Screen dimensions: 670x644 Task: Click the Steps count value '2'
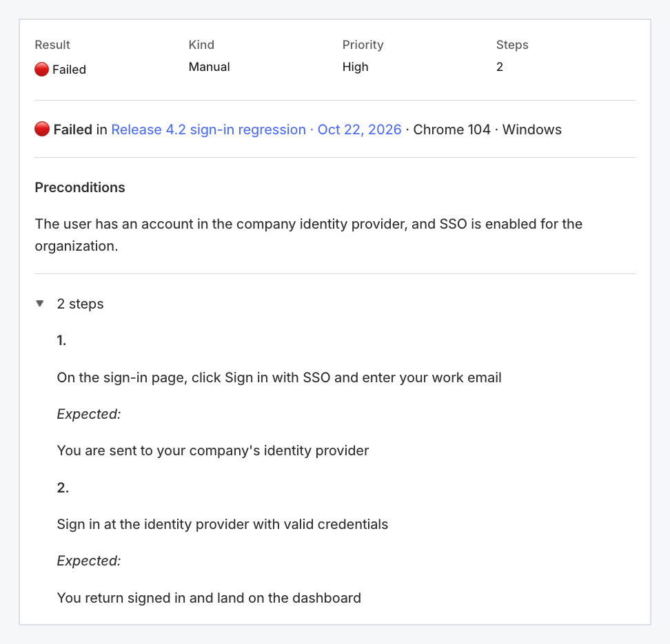pos(500,67)
